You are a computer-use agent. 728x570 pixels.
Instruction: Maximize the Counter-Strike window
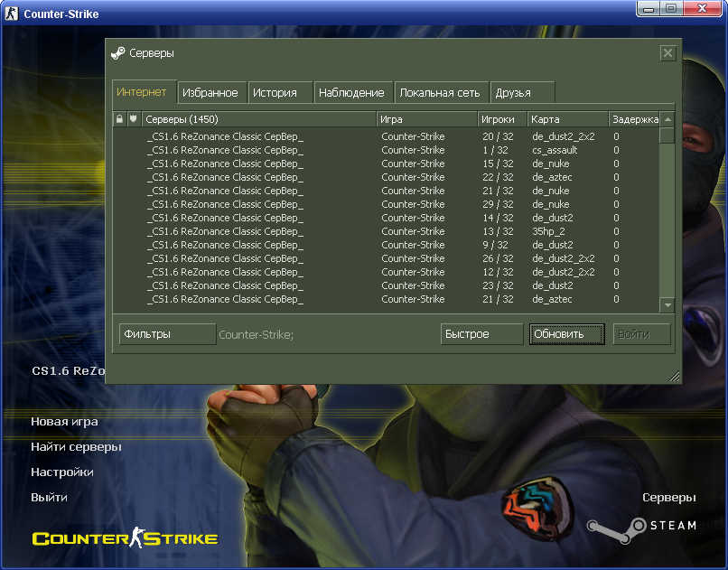click(x=671, y=9)
